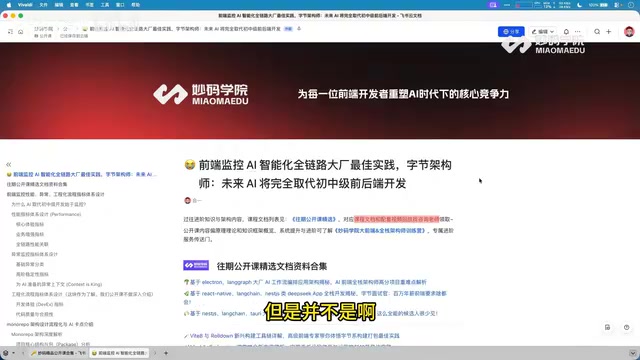Select outline item 代码质量与合规性
Screen dimensions: 640x360
34,314
